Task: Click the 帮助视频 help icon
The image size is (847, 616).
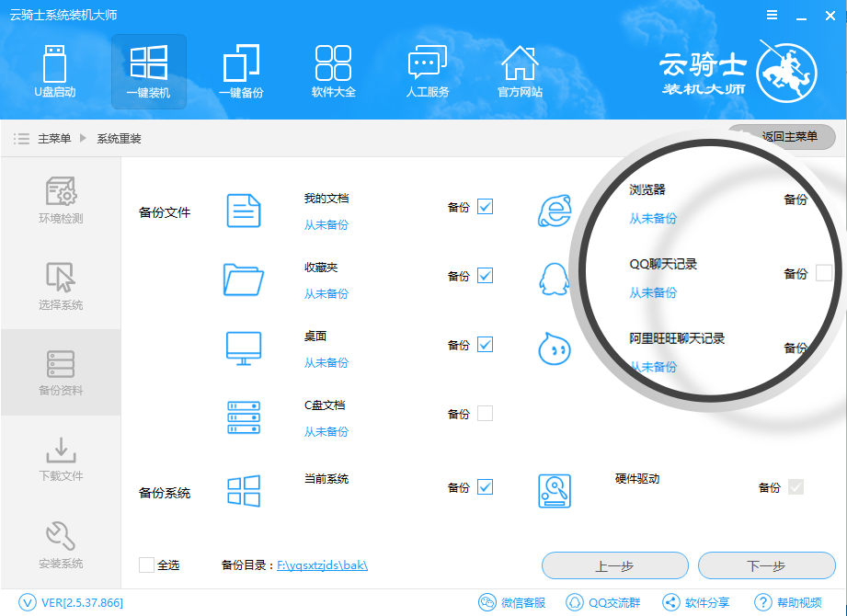Action: (763, 602)
